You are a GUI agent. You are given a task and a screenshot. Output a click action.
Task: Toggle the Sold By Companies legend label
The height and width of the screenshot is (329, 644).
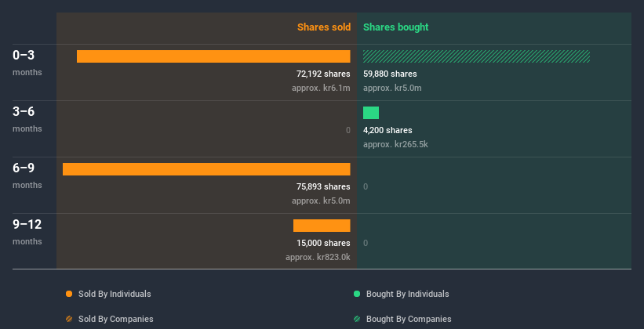pos(115,319)
